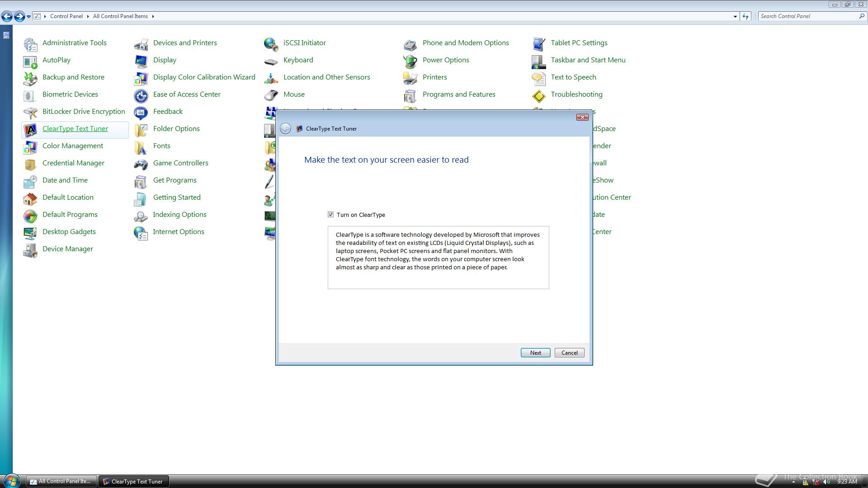
Task: Go back in Control Panel window
Action: point(7,17)
